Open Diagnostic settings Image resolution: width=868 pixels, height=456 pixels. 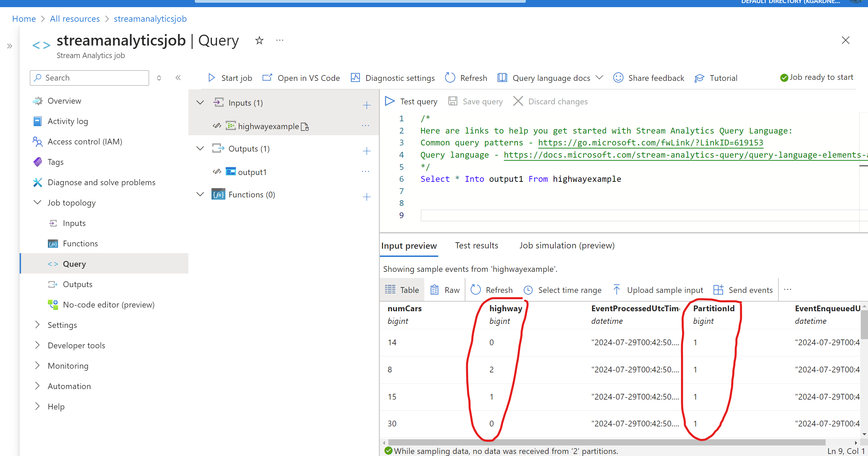pyautogui.click(x=393, y=78)
